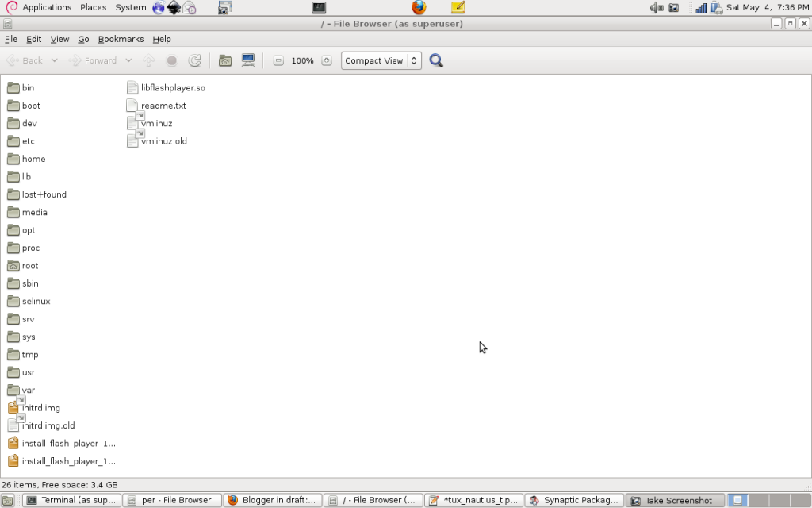Open search with the magnifier icon
The width and height of the screenshot is (812, 508).
(x=436, y=60)
